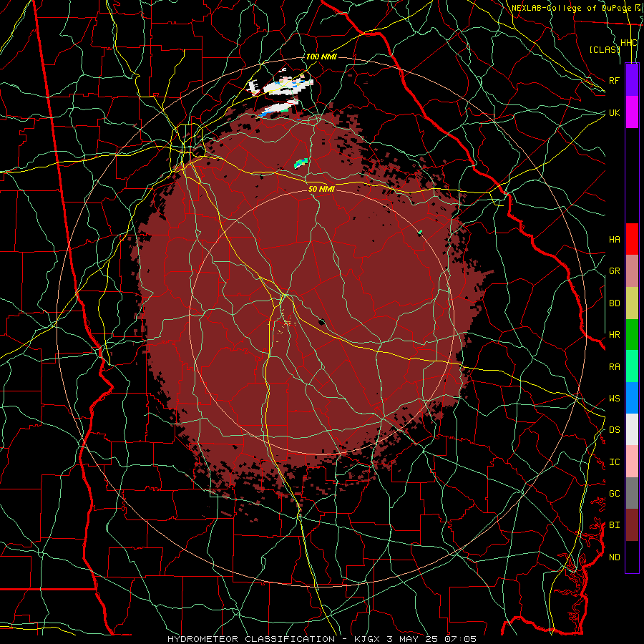The width and height of the screenshot is (644, 644).
Task: Click the BI dark-red legend swatch
Action: pos(632,525)
